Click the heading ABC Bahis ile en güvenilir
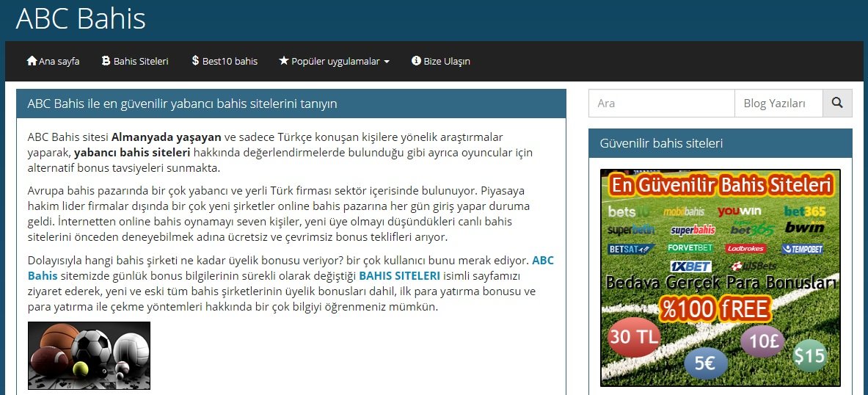868x395 pixels. pos(291,104)
